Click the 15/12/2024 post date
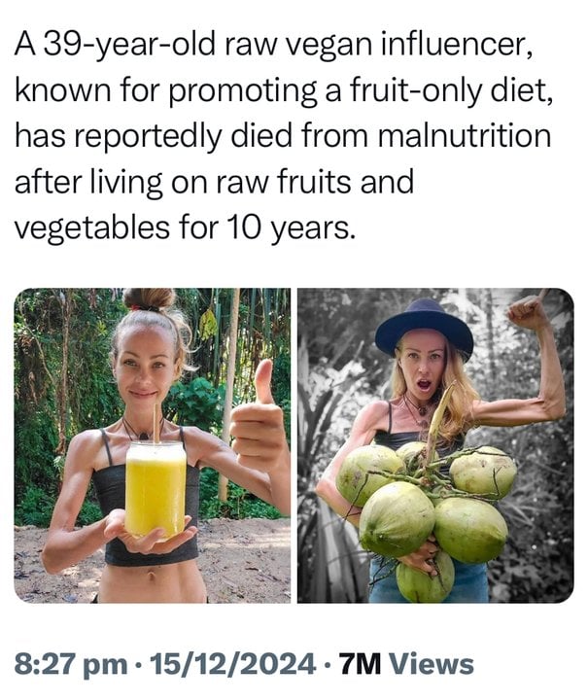The width and height of the screenshot is (588, 700). point(233,664)
